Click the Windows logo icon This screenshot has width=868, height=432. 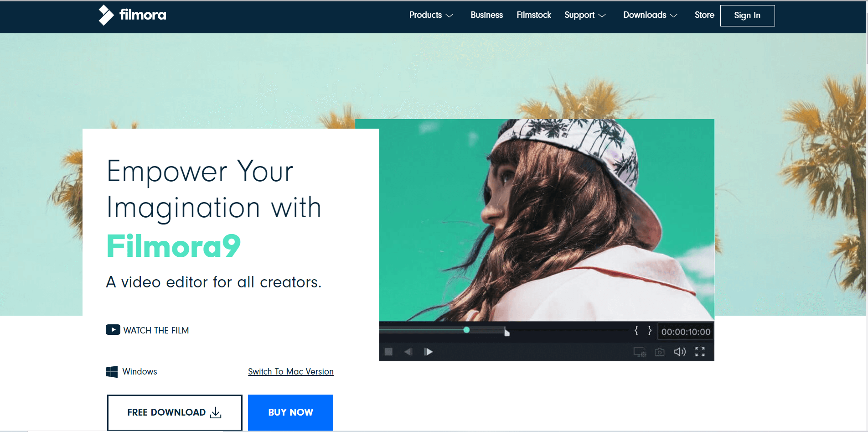pos(112,372)
